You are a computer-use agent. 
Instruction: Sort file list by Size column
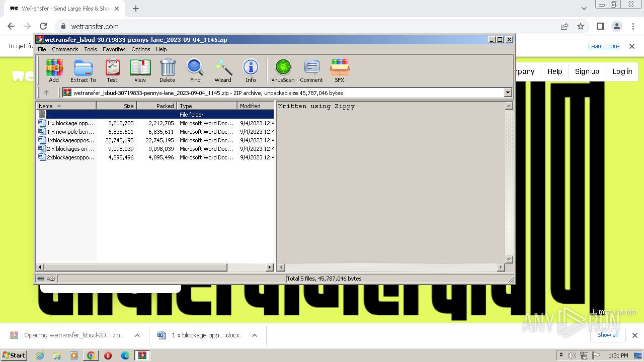[x=116, y=106]
